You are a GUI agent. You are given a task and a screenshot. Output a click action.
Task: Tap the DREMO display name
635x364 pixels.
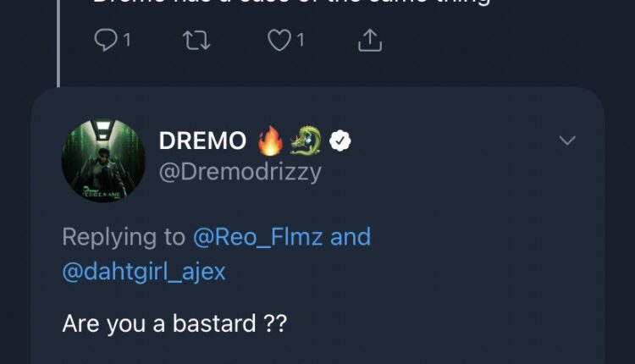click(203, 141)
